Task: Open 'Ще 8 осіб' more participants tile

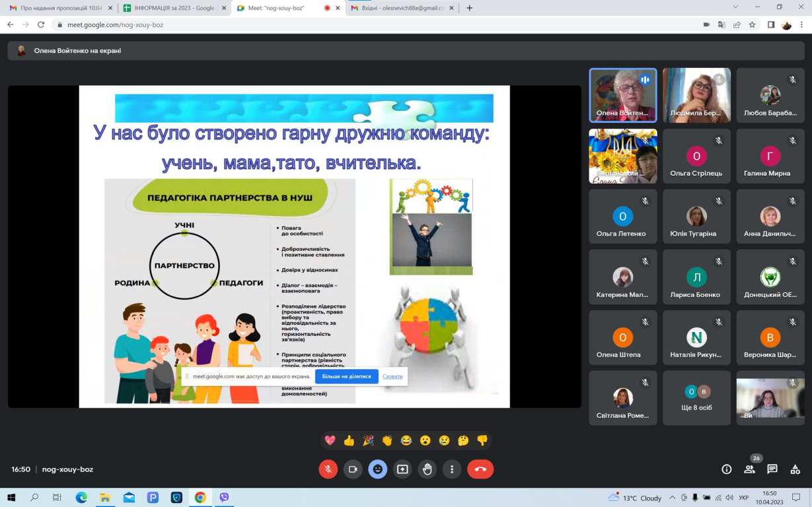Action: 696,398
